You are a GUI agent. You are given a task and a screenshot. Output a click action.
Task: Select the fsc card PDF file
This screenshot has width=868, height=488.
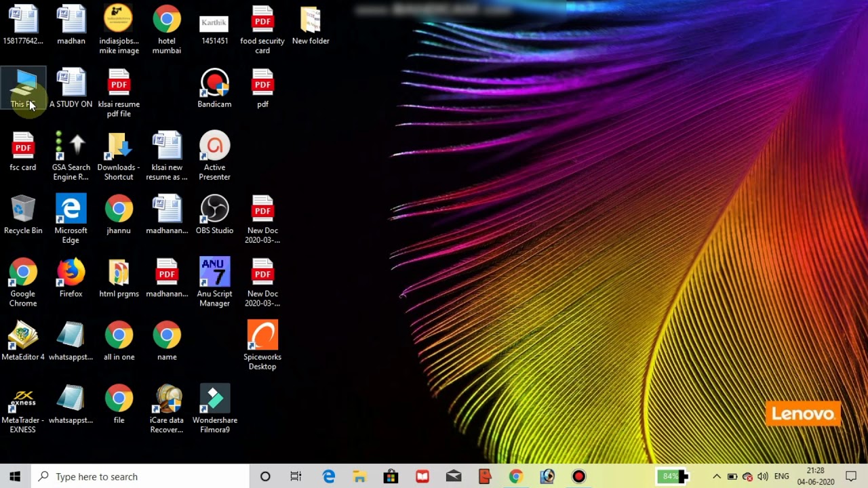point(23,151)
